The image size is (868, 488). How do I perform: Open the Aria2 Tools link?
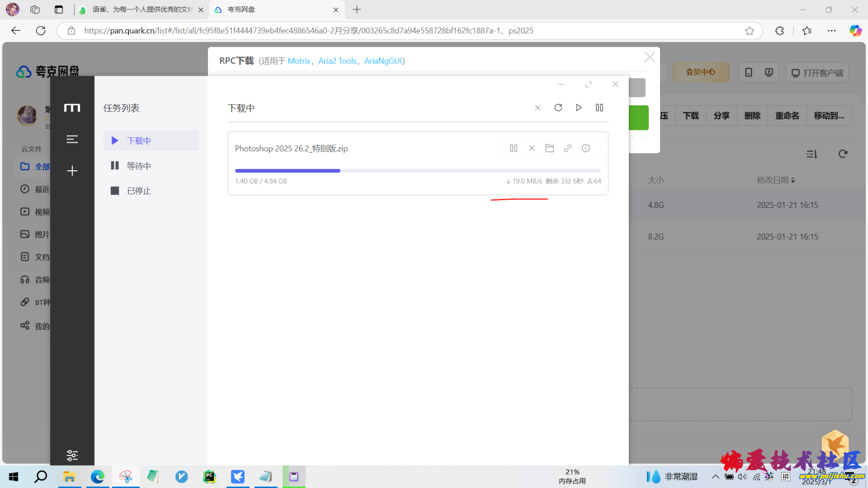pyautogui.click(x=337, y=61)
